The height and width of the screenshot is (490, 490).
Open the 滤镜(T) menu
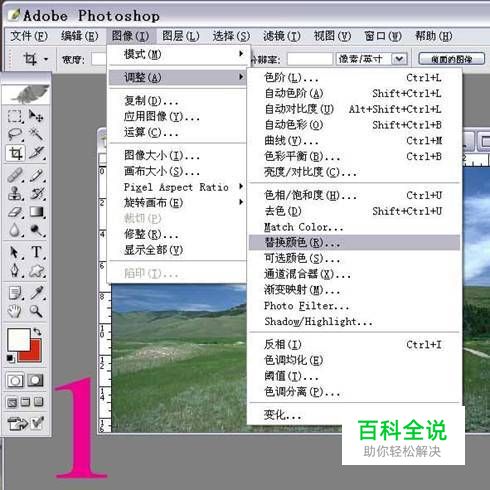[282, 36]
